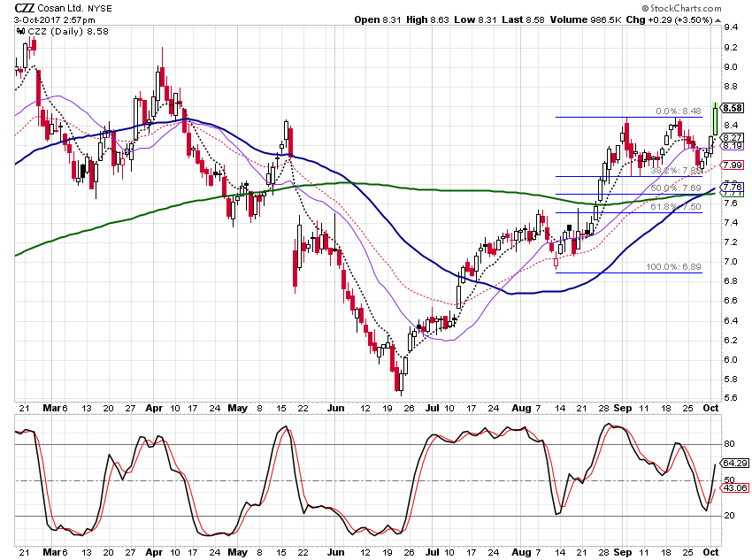The height and width of the screenshot is (560, 752).
Task: Click the blue 7.76 moving average tag
Action: point(733,187)
